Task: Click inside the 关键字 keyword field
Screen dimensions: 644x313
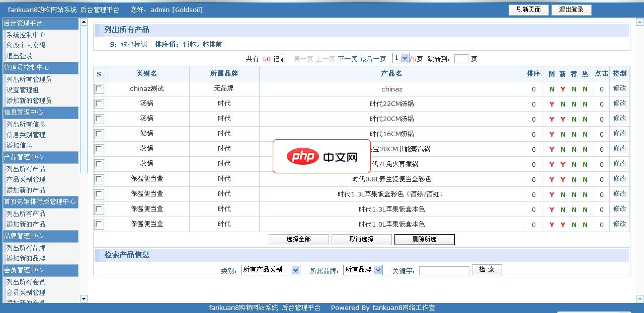Action: pyautogui.click(x=443, y=270)
